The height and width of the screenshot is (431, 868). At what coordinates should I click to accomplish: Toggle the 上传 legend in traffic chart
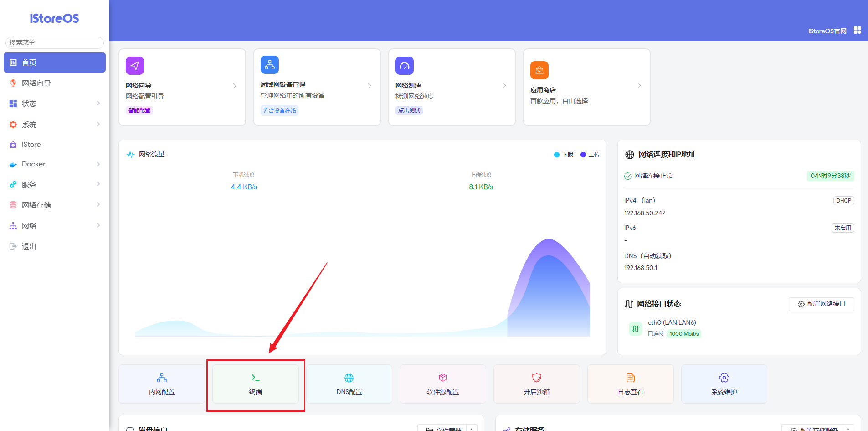pyautogui.click(x=590, y=155)
